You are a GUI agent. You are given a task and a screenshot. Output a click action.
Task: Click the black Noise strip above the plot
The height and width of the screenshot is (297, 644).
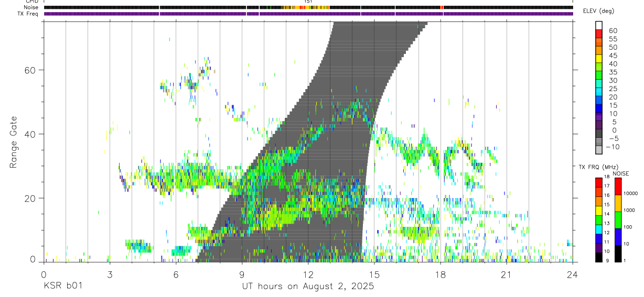click(308, 7)
